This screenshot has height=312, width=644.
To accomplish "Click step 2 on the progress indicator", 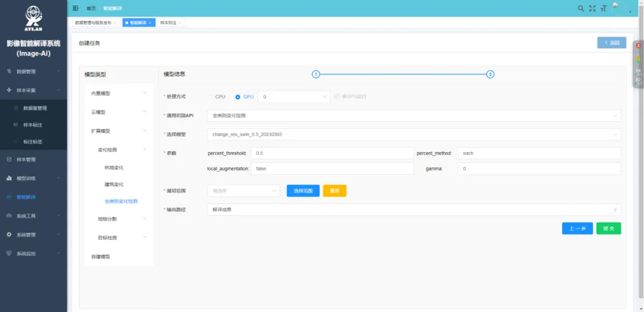I will pos(490,74).
